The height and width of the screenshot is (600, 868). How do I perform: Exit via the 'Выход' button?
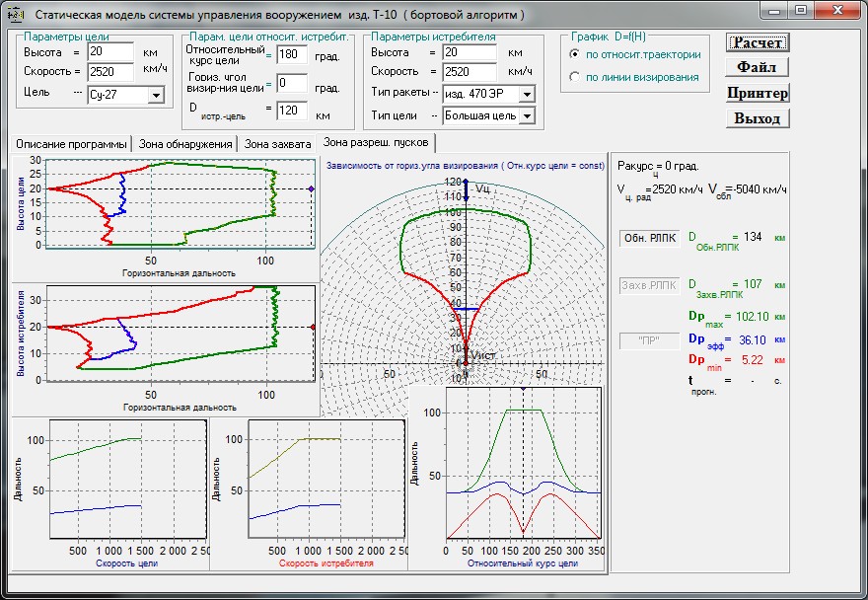pos(757,118)
